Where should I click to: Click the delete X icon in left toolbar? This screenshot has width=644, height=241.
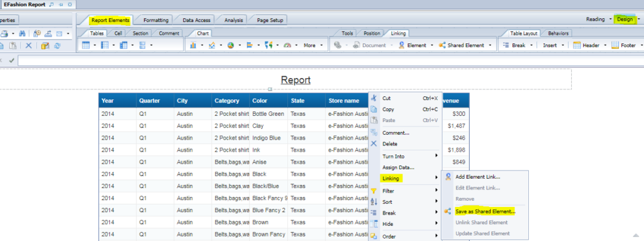click(28, 46)
